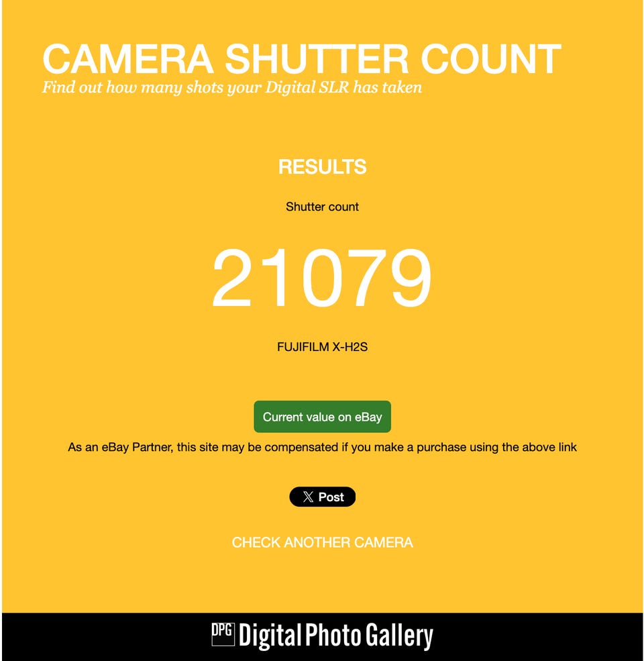This screenshot has width=644, height=661.
Task: Open Current value on eBay button
Action: (323, 417)
